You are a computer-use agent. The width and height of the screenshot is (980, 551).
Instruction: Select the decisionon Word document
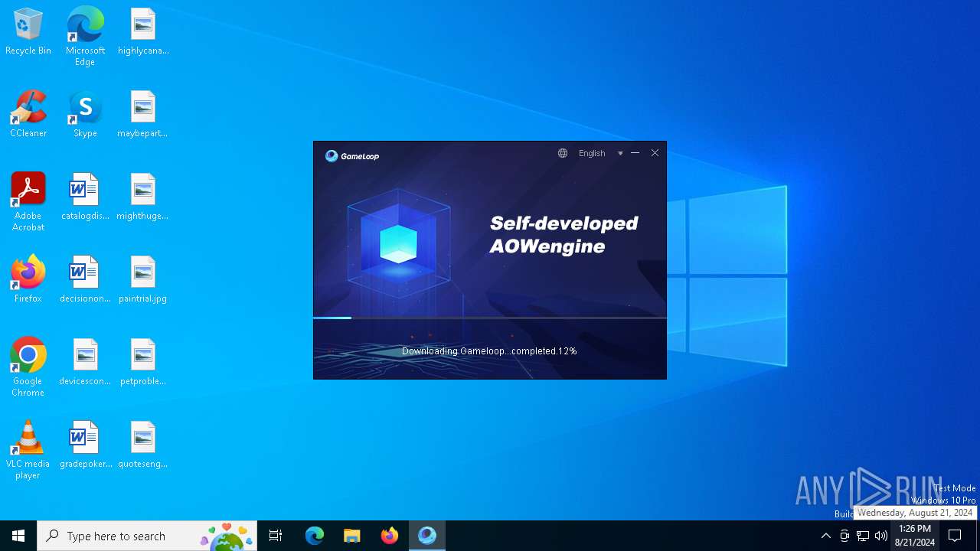(85, 280)
